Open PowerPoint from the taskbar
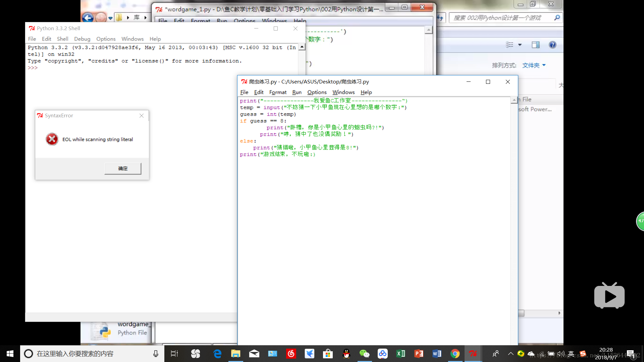The height and width of the screenshot is (362, 644). (x=419, y=354)
